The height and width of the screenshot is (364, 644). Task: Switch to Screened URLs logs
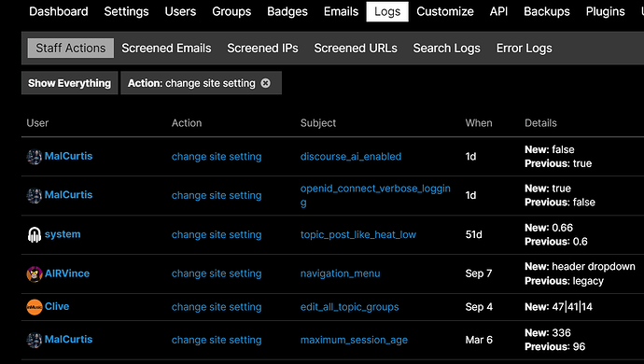click(356, 49)
